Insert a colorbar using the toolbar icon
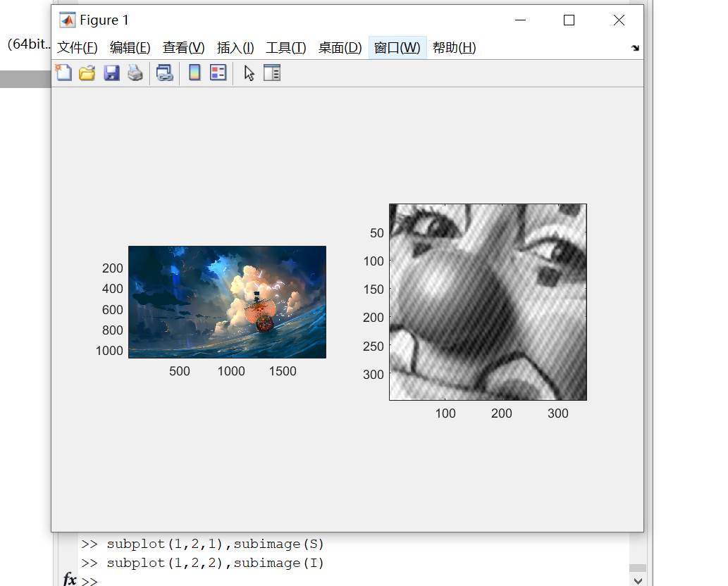 195,73
